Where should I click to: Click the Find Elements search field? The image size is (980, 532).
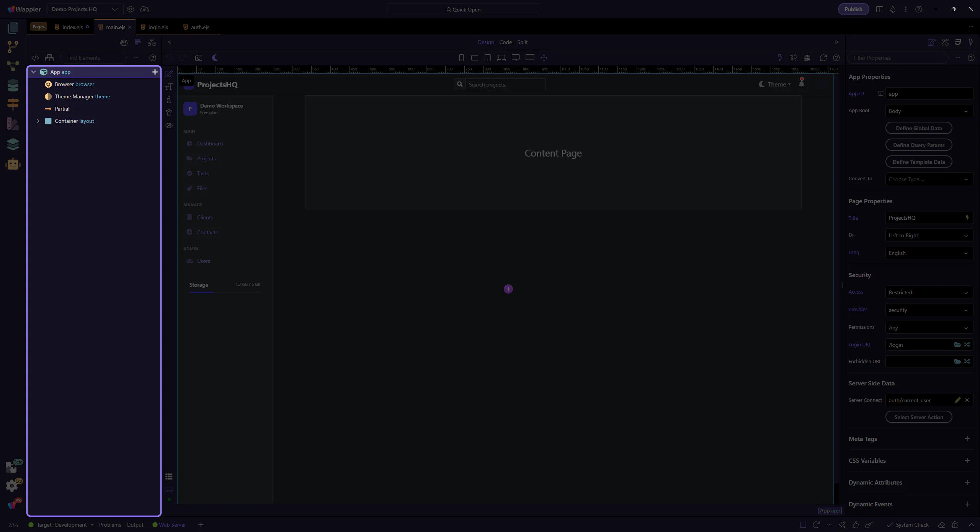(94, 58)
